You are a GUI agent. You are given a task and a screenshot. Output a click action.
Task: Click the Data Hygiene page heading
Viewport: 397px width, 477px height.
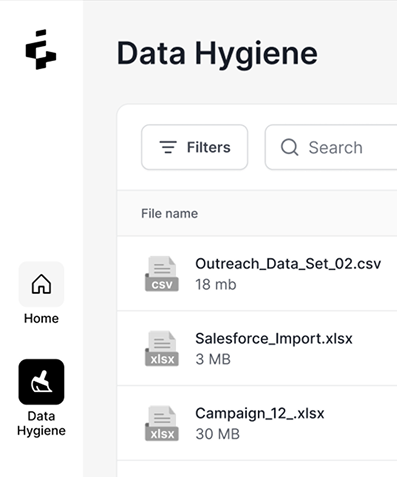[x=217, y=54]
